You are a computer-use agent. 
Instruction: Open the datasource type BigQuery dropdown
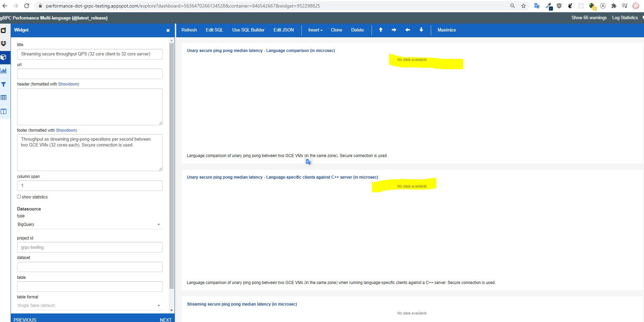[89, 224]
